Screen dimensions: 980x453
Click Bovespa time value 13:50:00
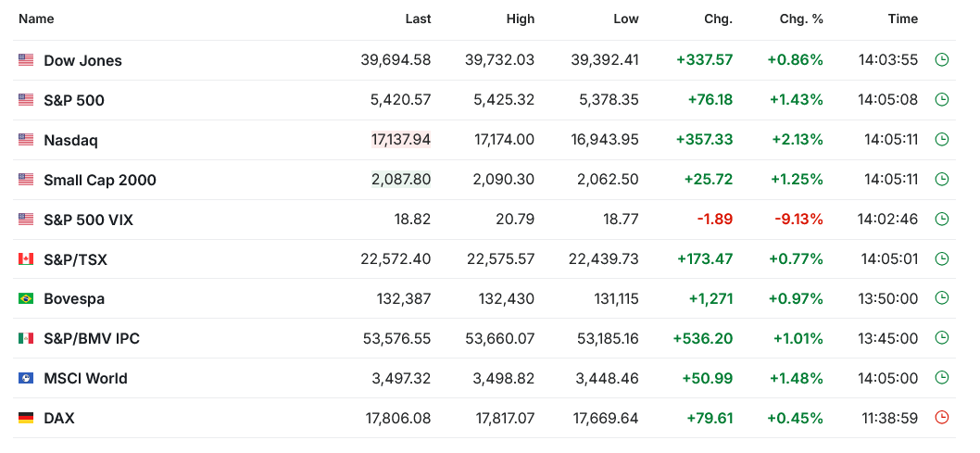click(x=889, y=298)
